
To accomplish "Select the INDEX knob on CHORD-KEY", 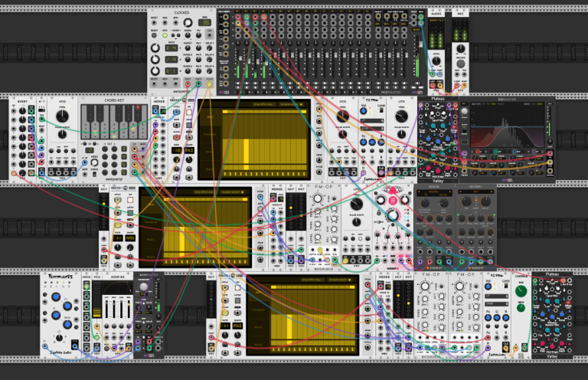I will (94, 162).
